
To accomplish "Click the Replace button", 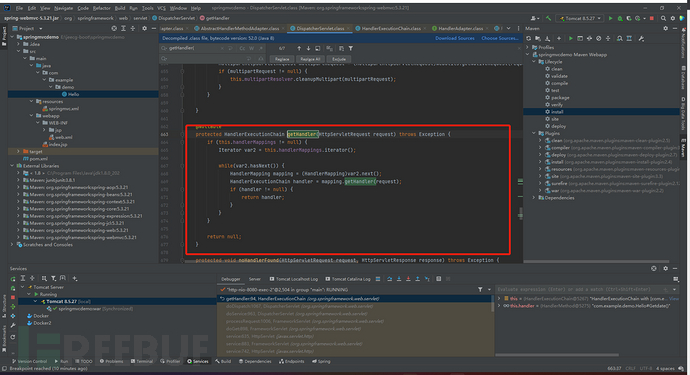I will click(282, 59).
